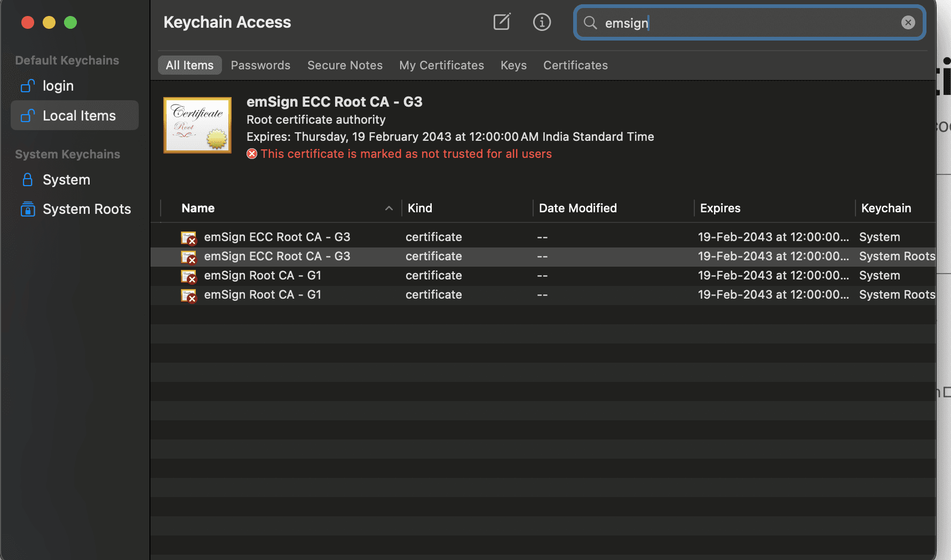Click the System Roots keychain icon

(x=28, y=209)
